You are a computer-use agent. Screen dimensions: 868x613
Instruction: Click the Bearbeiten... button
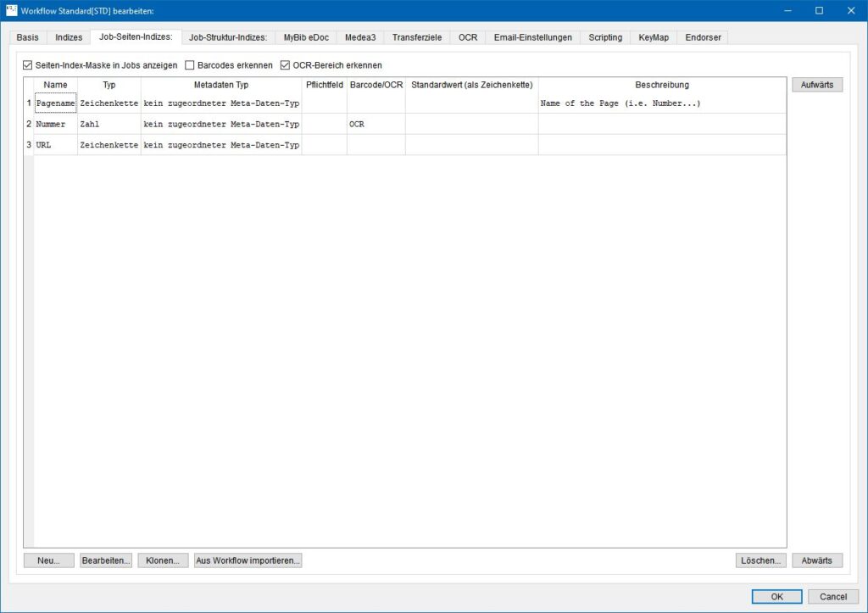[106, 560]
